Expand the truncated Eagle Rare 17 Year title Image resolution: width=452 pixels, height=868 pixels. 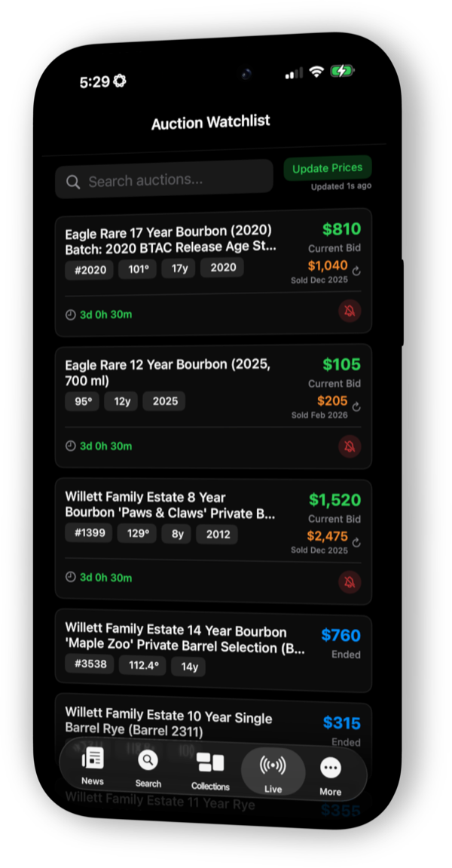click(168, 240)
